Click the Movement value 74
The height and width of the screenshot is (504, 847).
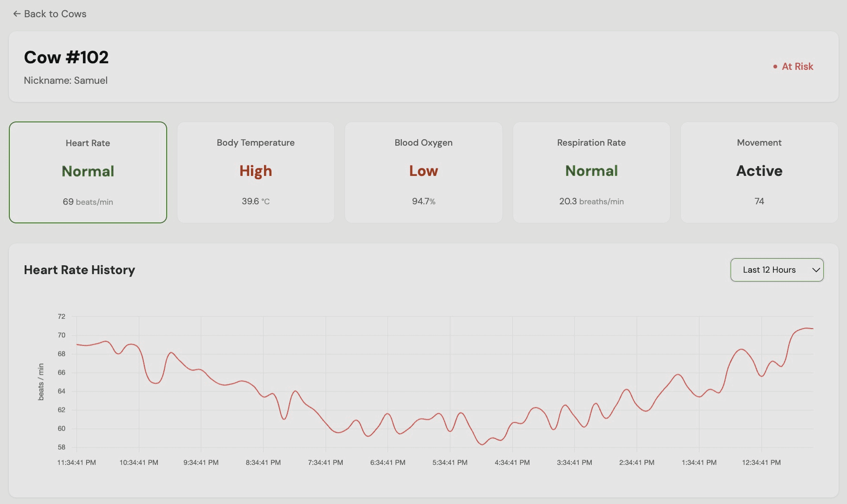759,201
